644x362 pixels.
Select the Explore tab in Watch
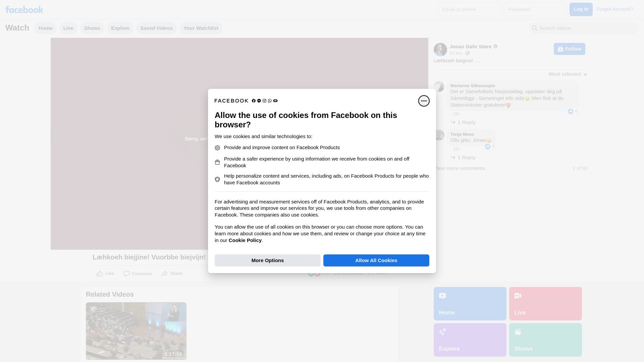[x=120, y=28]
